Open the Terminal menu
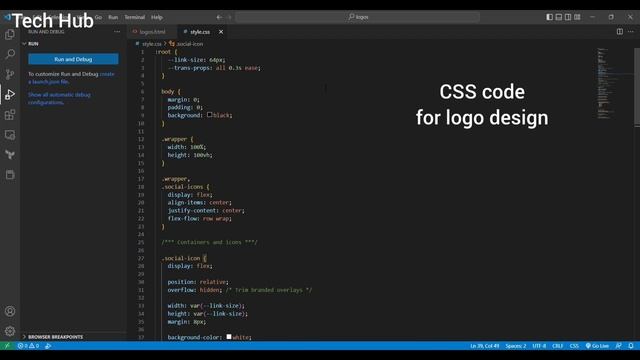 coord(135,17)
